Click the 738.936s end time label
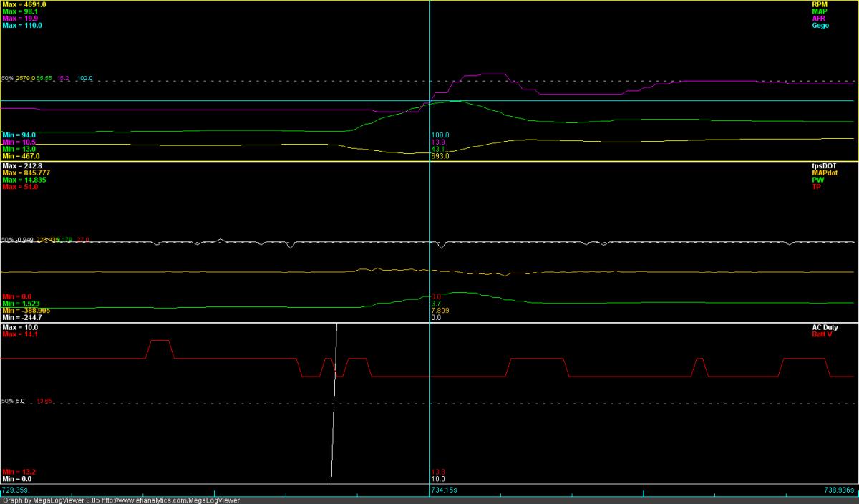859x504 pixels. pos(838,490)
